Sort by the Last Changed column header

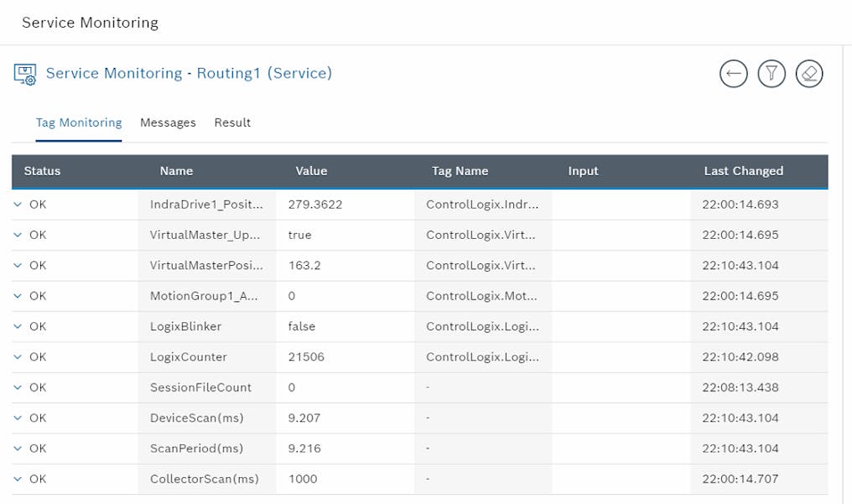[743, 171]
